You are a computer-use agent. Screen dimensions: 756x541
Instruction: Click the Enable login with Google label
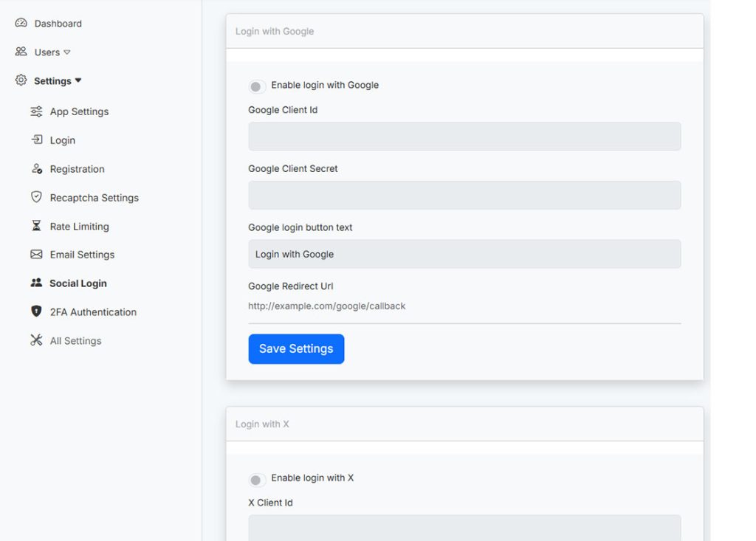tap(325, 85)
